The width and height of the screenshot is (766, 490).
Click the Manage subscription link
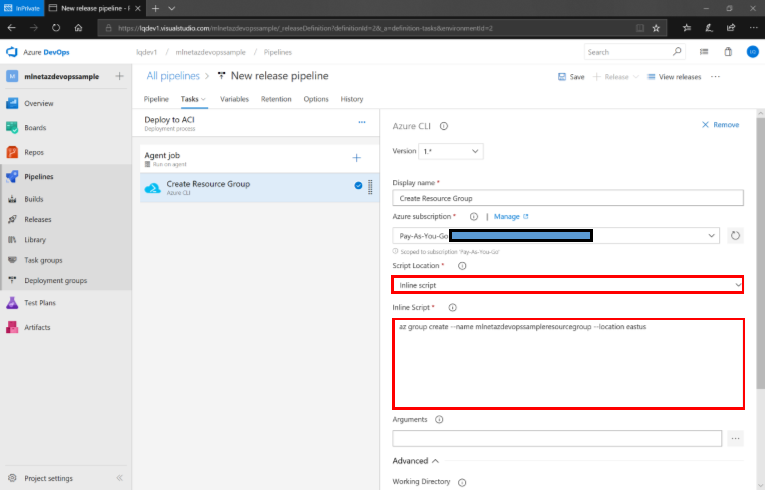(x=510, y=216)
